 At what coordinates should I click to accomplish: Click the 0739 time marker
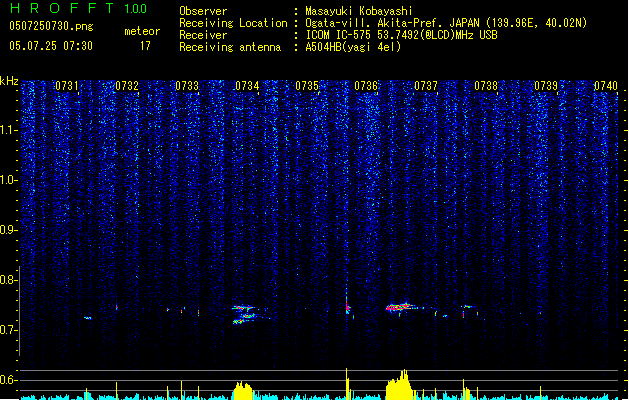click(546, 85)
